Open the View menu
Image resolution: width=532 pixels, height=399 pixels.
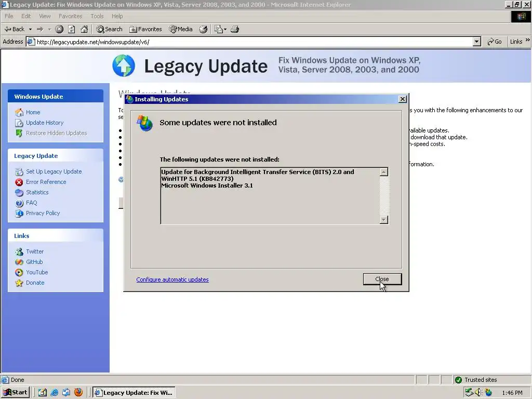pos(45,16)
